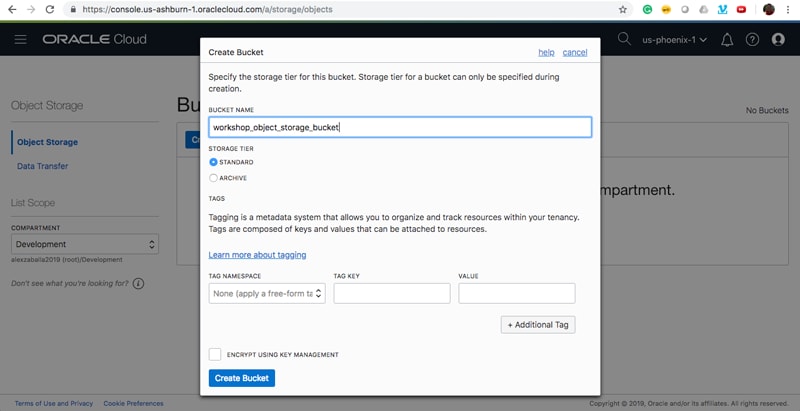Select Object Storage in the sidebar
This screenshot has width=800, height=411.
[x=47, y=142]
